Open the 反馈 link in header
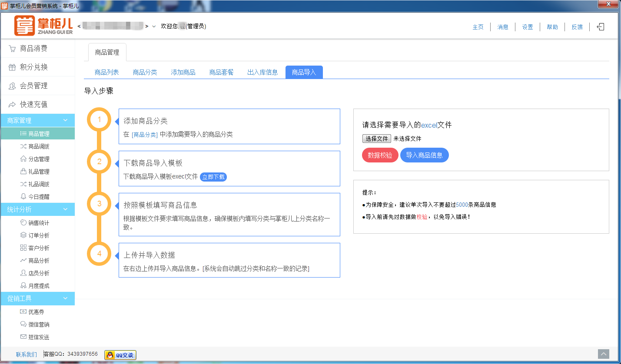The width and height of the screenshot is (621, 364). coord(577,27)
